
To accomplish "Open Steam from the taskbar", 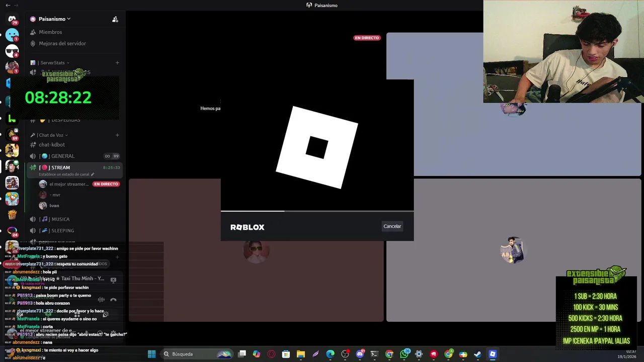I will coord(477,354).
